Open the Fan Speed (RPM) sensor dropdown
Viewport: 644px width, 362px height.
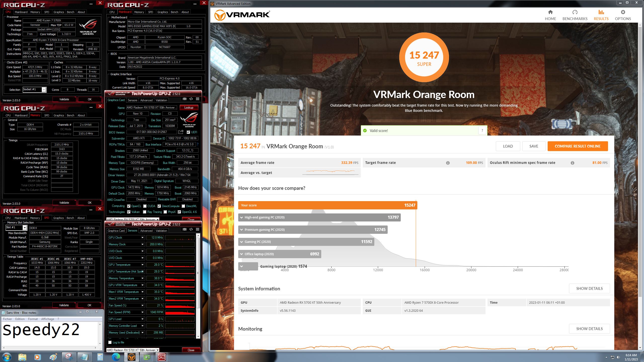coord(142,312)
